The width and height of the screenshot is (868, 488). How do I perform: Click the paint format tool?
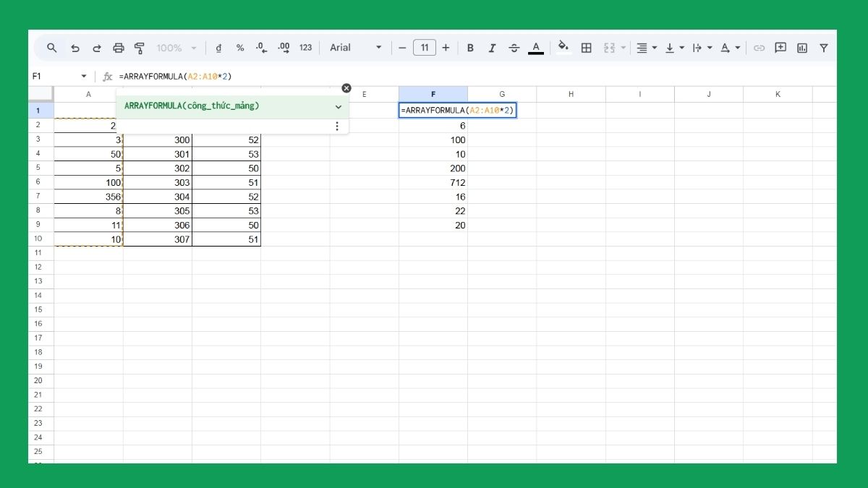(x=139, y=48)
